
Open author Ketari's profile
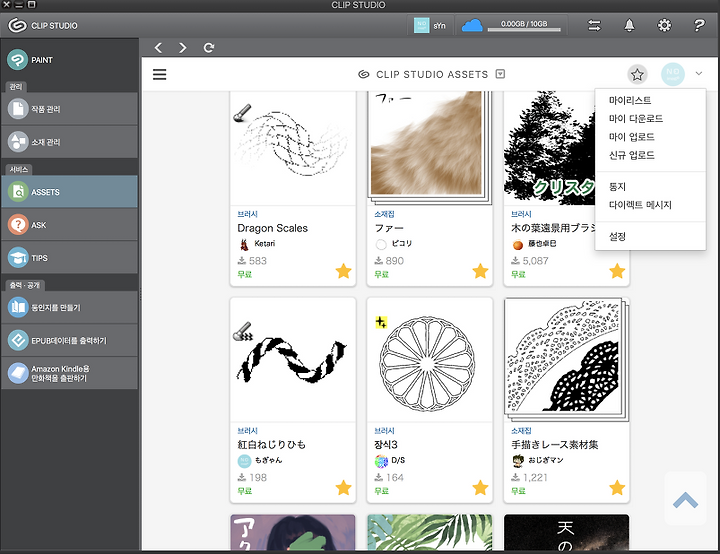(264, 243)
